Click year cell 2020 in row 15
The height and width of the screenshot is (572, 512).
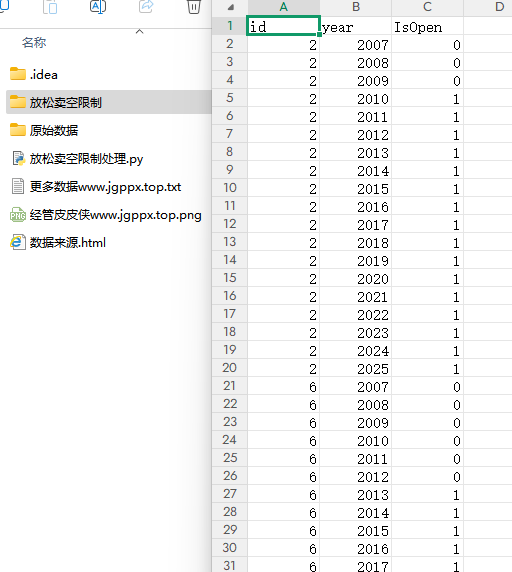(356, 279)
